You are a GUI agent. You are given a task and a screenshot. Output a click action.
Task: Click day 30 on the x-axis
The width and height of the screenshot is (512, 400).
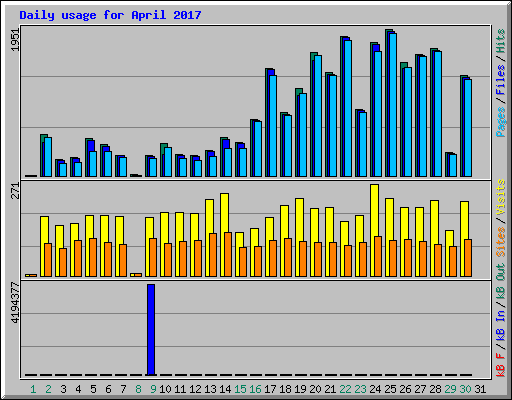[x=465, y=389]
